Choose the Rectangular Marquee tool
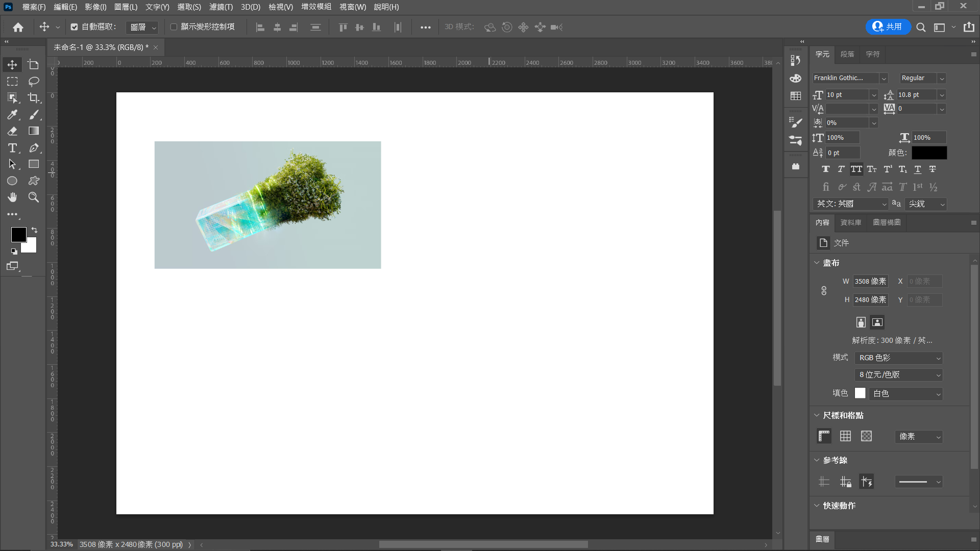The width and height of the screenshot is (980, 551). 12,82
